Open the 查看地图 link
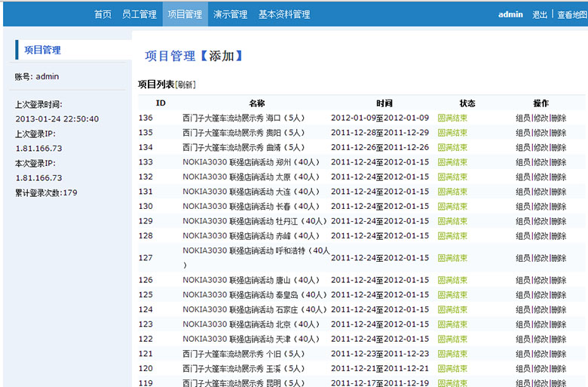This screenshot has height=387, width=588. pos(572,14)
